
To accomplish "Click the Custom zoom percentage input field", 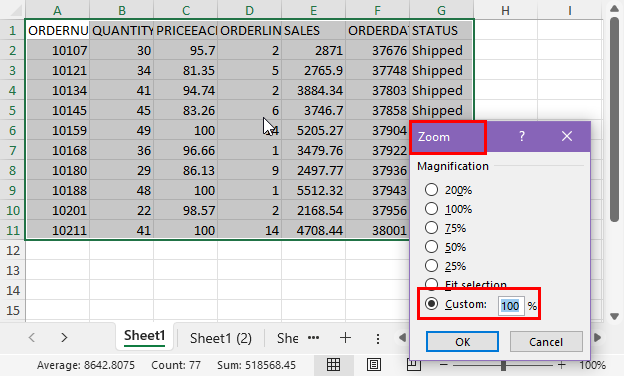I will (x=511, y=306).
